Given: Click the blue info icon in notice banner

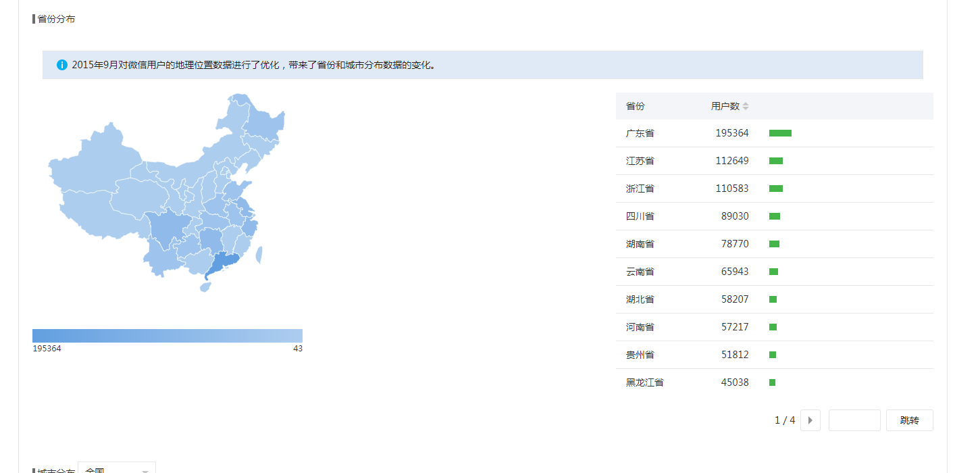Looking at the screenshot, I should click(62, 65).
